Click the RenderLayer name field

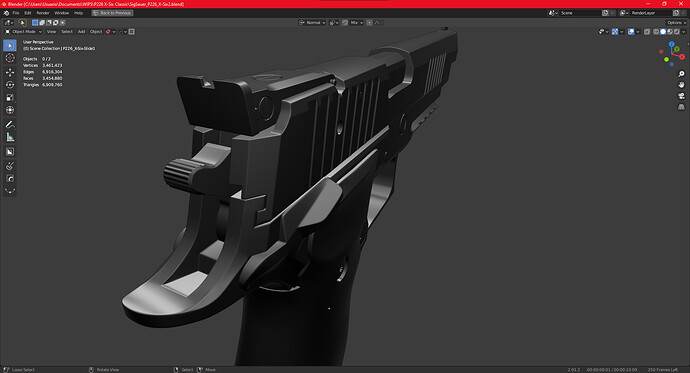coord(650,13)
